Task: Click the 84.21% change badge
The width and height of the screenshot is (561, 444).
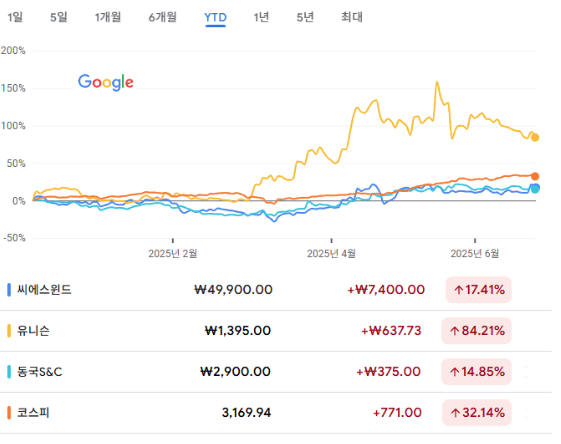Action: point(476,331)
